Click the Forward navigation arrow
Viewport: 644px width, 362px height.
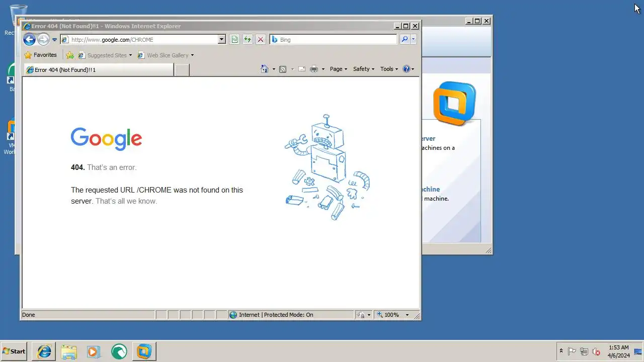tap(43, 39)
